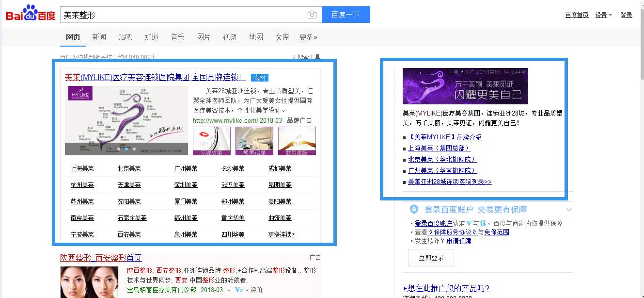Viewport: 644px width, 298px height.
Task: Switch to the 地图 tab
Action: click(256, 37)
